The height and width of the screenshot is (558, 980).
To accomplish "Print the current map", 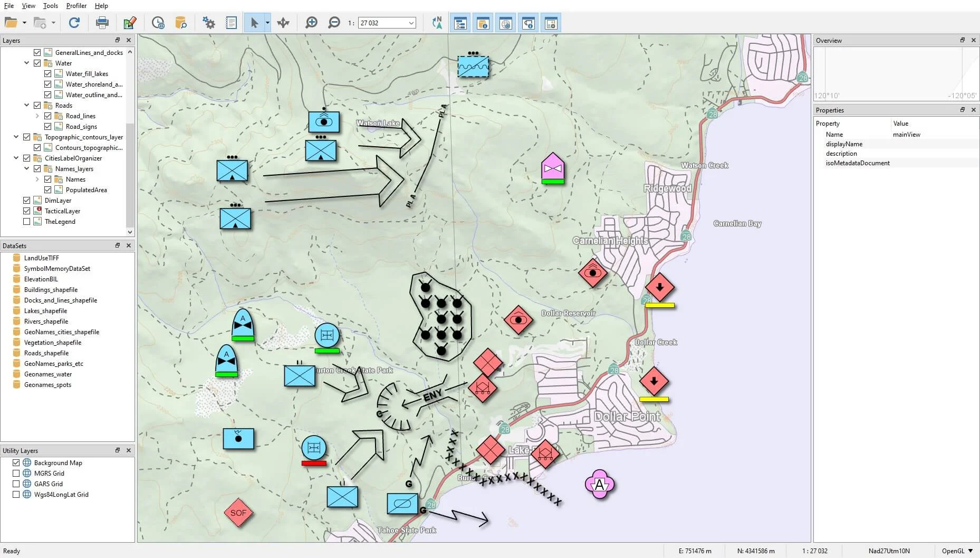I will [x=102, y=23].
